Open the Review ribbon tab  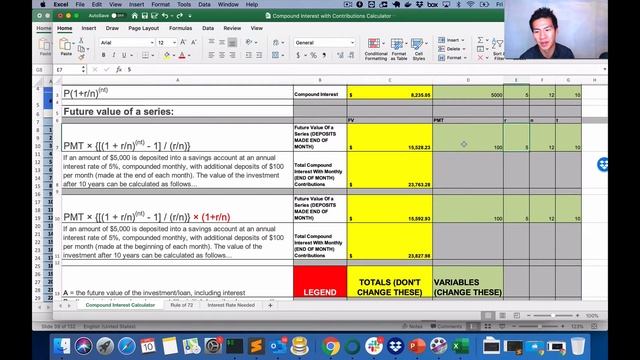tap(232, 28)
